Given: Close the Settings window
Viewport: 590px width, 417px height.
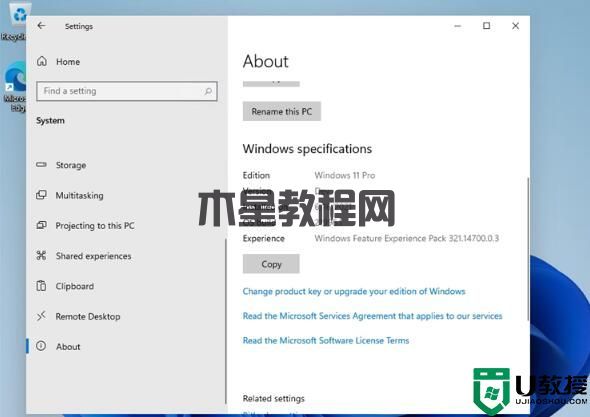Looking at the screenshot, I should pyautogui.click(x=515, y=26).
